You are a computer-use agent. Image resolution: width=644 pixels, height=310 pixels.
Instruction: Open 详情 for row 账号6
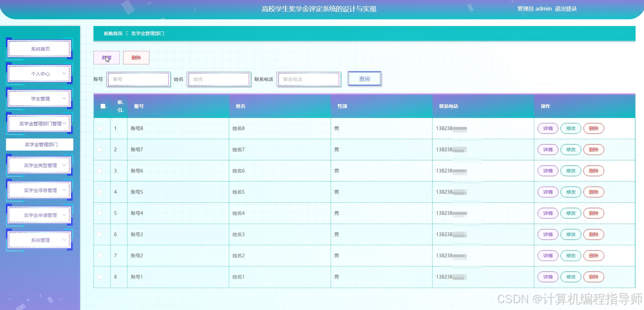point(548,171)
